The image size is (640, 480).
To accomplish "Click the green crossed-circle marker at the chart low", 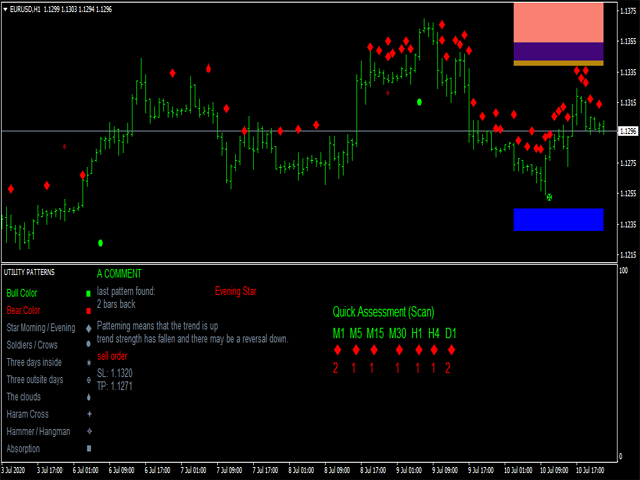I will 549,197.
